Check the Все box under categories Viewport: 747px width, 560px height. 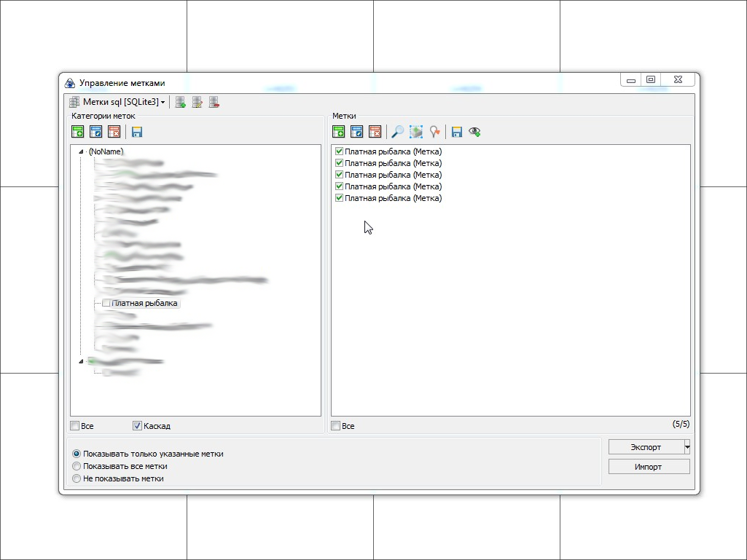tap(75, 426)
